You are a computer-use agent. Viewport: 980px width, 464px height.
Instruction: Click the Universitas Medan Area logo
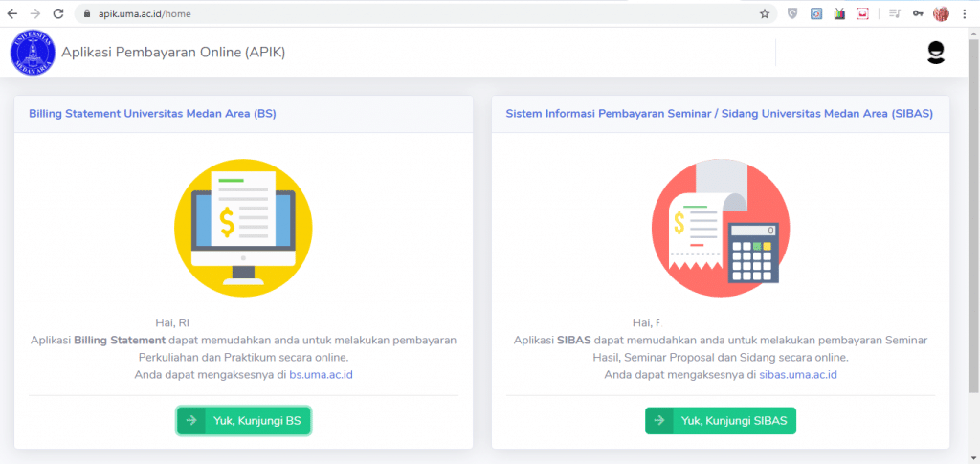tap(33, 53)
